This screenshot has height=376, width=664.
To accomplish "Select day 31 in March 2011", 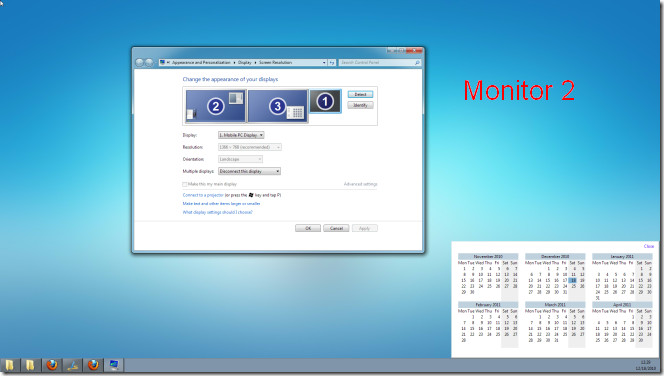I will (556, 340).
